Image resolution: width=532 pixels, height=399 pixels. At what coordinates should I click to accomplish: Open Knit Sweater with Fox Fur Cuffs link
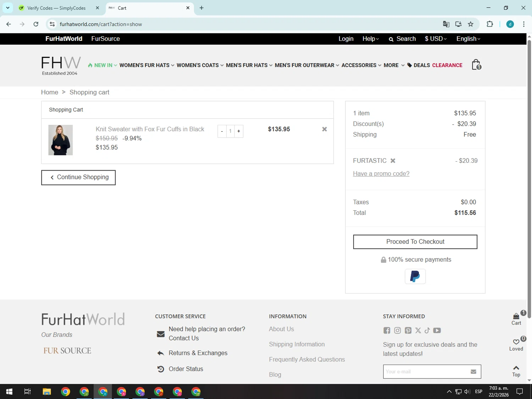pyautogui.click(x=150, y=129)
